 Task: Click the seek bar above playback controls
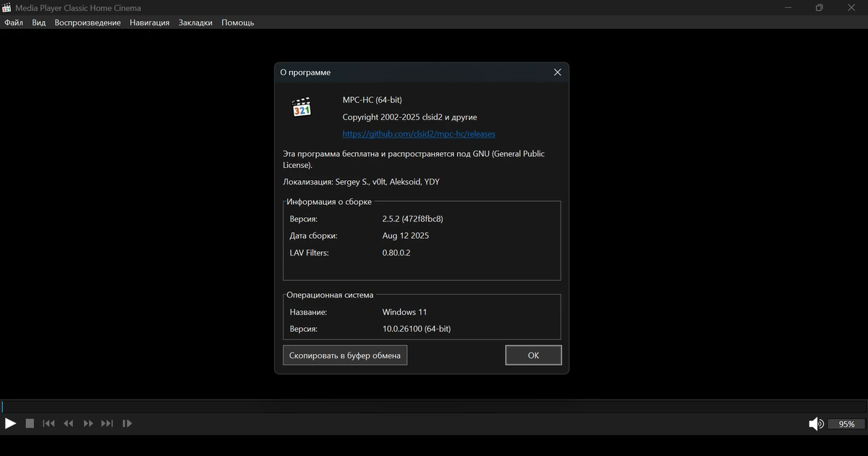(x=434, y=407)
